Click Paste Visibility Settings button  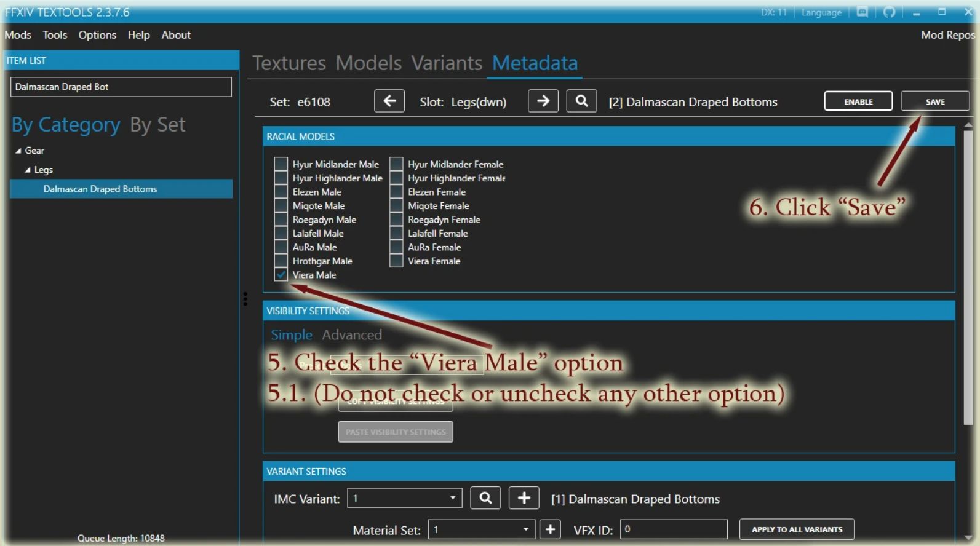pyautogui.click(x=396, y=432)
